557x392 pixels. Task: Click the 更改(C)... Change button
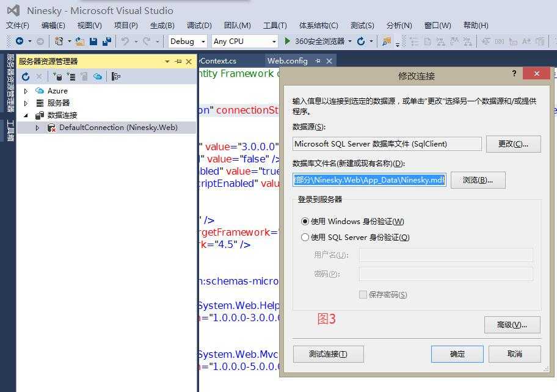[x=513, y=144]
